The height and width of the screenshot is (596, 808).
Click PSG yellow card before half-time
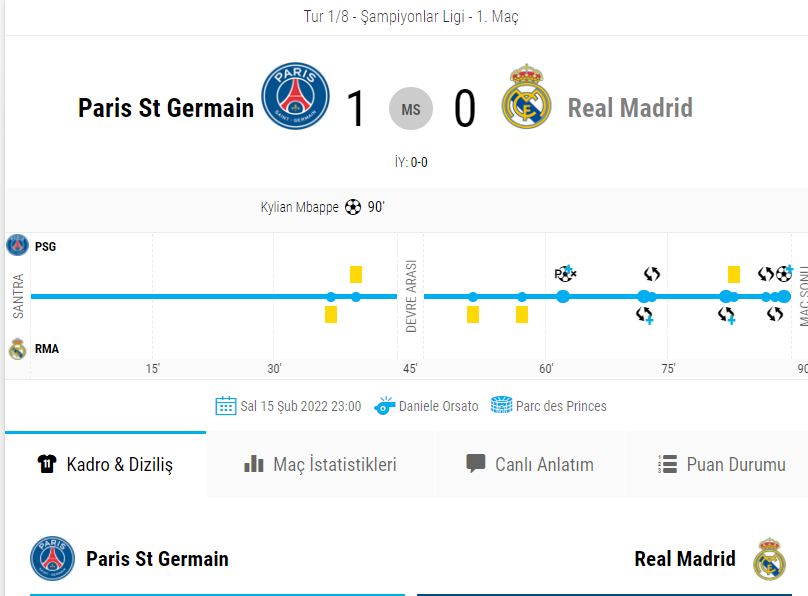(x=356, y=274)
